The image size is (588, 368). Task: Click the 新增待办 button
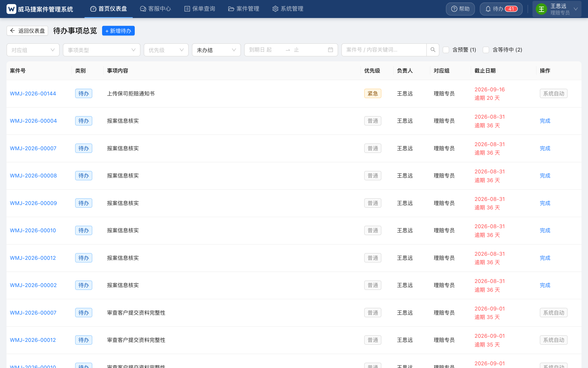[118, 31]
